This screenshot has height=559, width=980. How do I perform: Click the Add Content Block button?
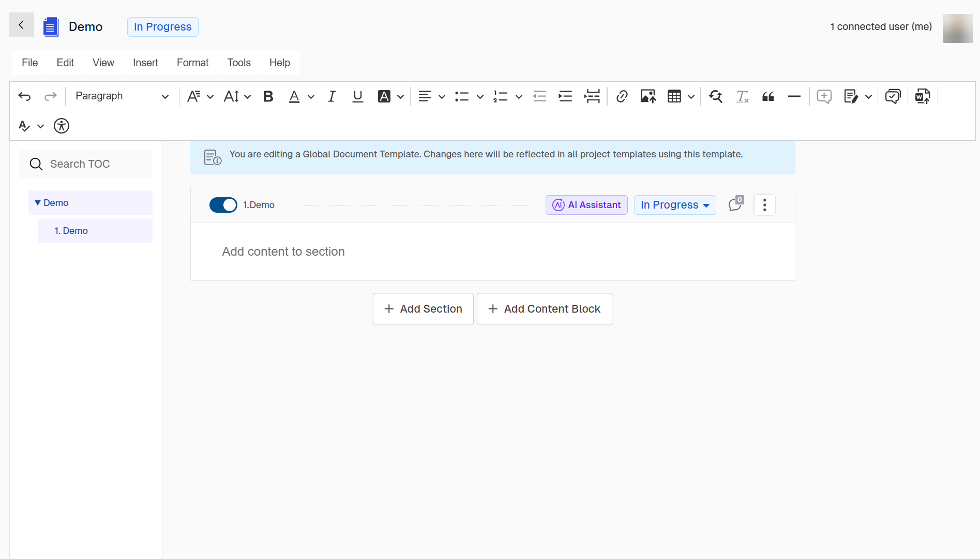(x=544, y=309)
